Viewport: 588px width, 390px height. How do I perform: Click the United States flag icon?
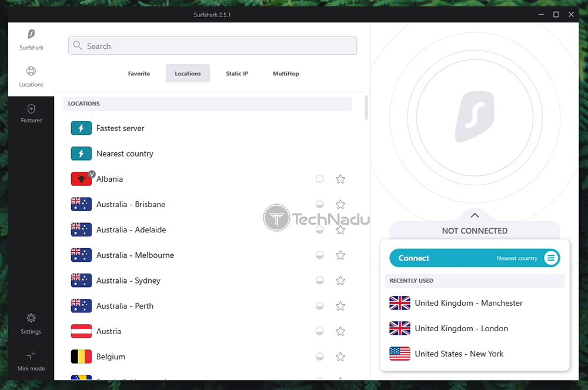(x=400, y=354)
